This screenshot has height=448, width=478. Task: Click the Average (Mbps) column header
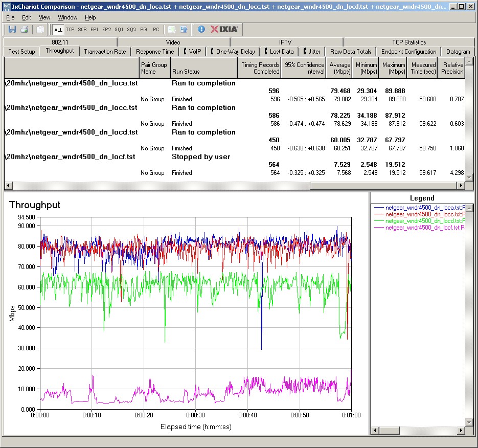click(339, 68)
